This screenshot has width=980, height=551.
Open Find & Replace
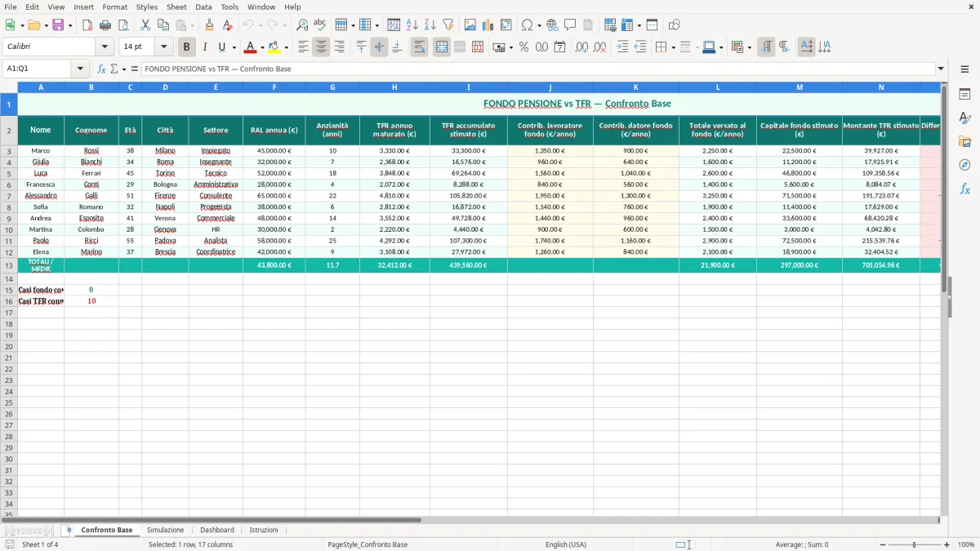coord(302,25)
